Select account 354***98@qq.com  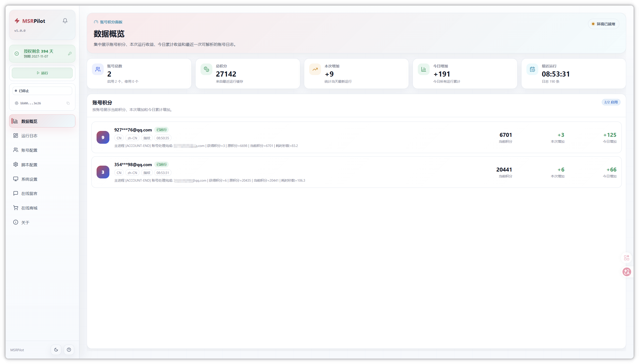point(133,164)
